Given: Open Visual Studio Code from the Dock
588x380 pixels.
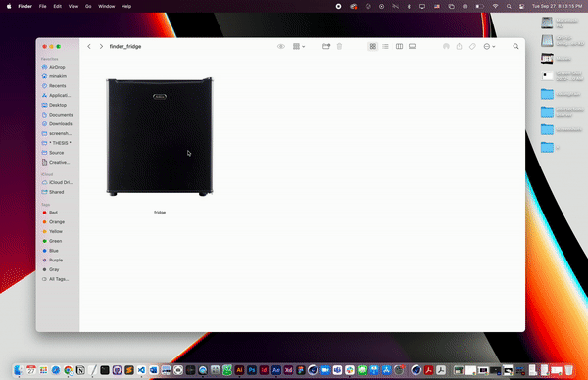Looking at the screenshot, I should [141, 370].
